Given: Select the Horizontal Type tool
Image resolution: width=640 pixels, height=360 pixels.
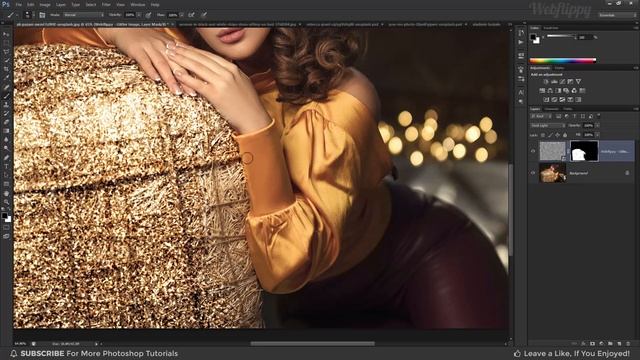Looking at the screenshot, I should 6,166.
